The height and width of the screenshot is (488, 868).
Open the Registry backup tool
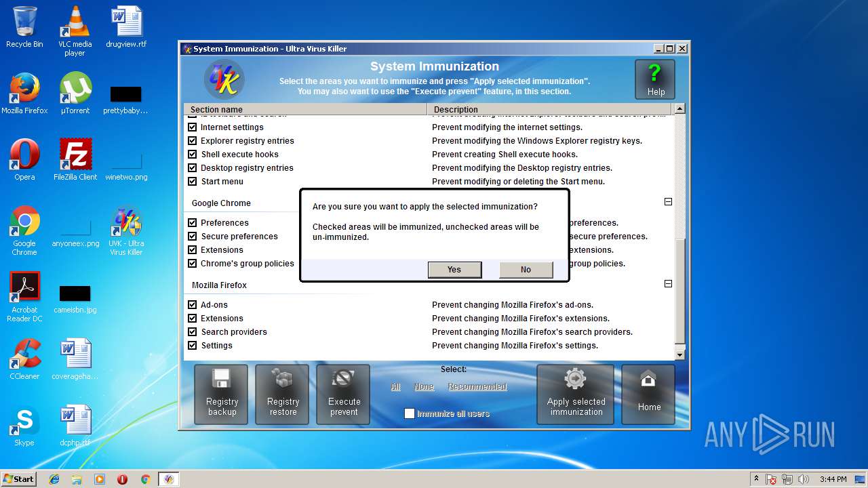(x=221, y=394)
